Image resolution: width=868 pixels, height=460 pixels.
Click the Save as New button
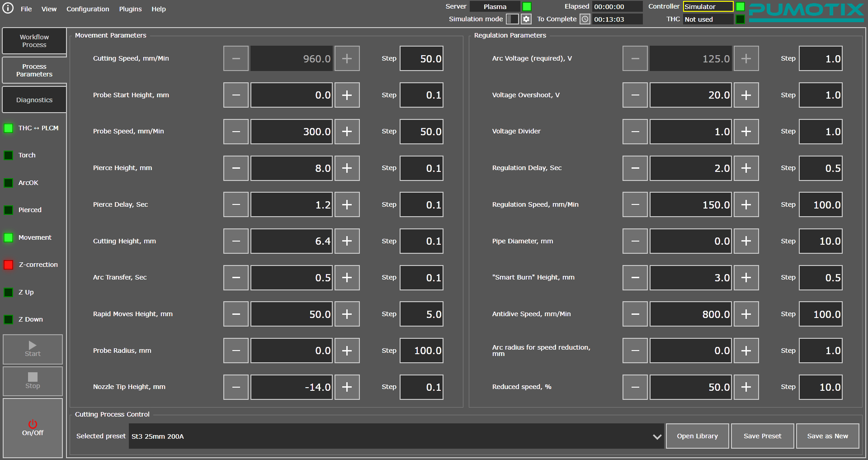click(x=827, y=436)
